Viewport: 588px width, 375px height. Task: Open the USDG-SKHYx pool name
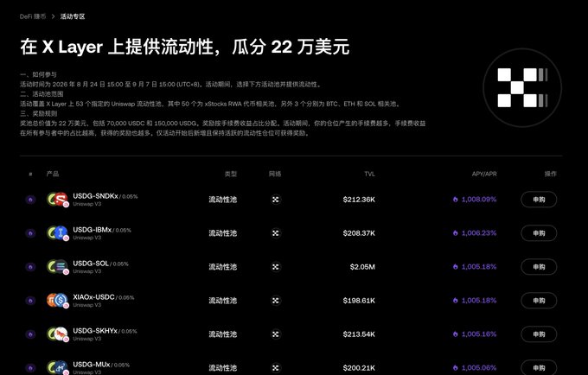tap(95, 331)
